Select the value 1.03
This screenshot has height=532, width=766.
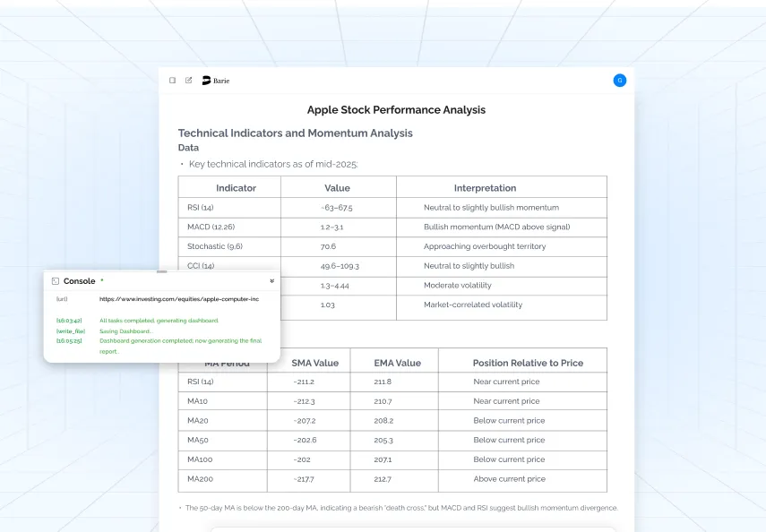pyautogui.click(x=327, y=305)
